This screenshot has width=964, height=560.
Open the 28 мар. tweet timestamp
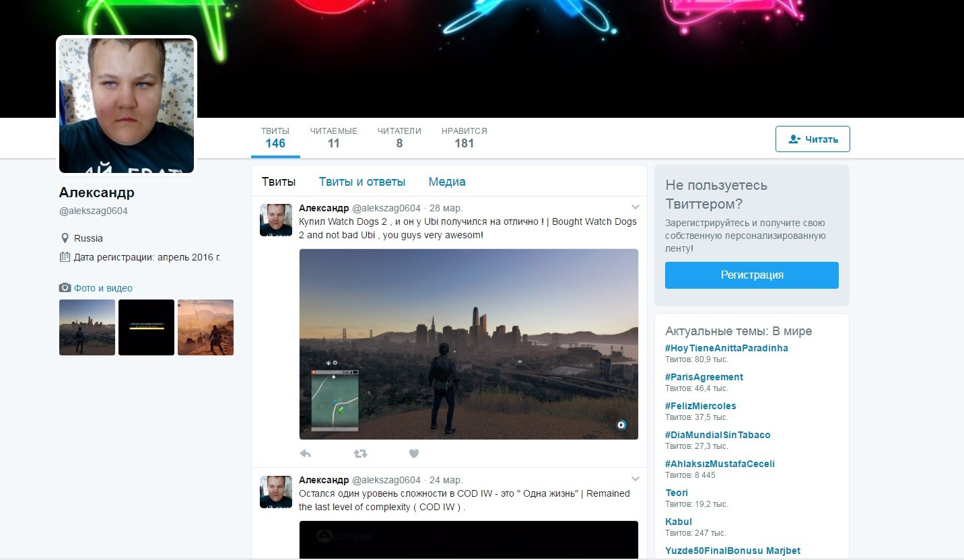coord(446,208)
